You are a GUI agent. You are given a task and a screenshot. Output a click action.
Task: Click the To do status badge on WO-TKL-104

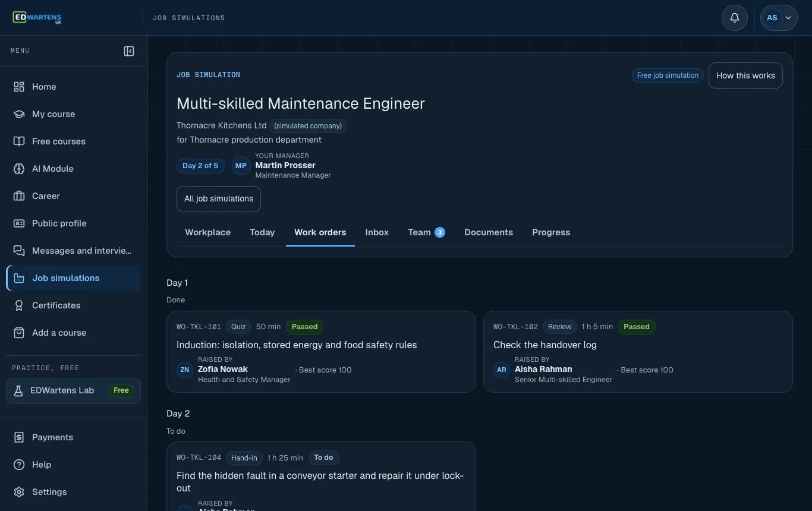click(x=323, y=458)
